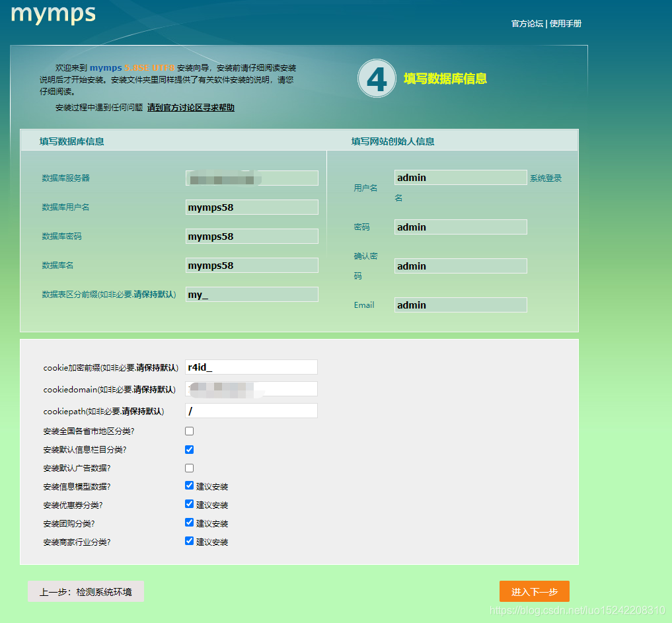
Task: Click the 系统登录 hint text
Action: [546, 178]
